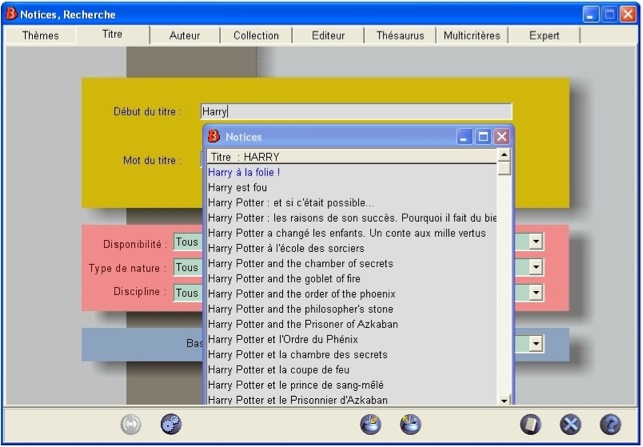Screen dimensions: 643x447
Task: Open the Expert search tab
Action: [544, 36]
